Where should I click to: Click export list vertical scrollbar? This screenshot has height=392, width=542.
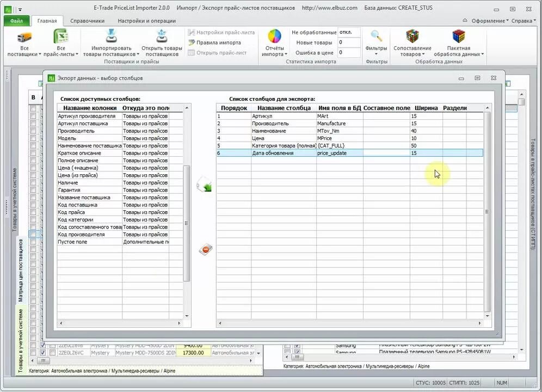487,211
